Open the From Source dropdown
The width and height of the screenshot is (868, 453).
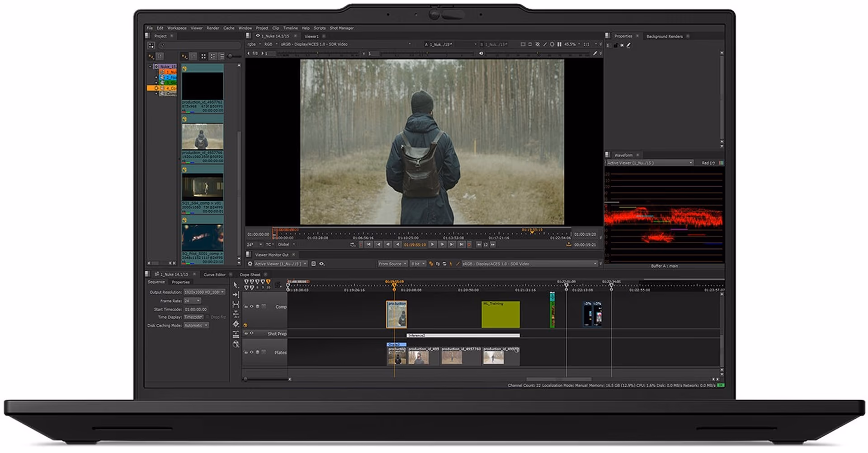click(x=392, y=264)
